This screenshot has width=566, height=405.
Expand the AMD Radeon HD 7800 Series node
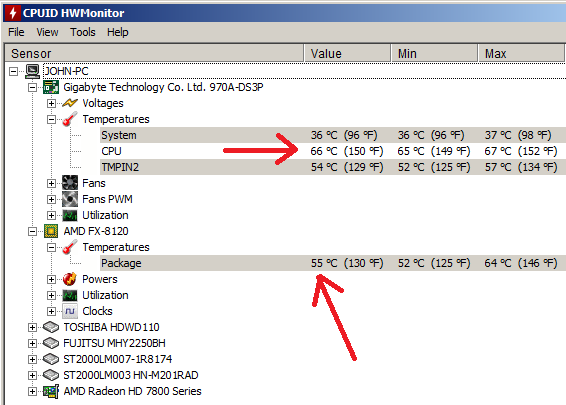click(x=32, y=391)
